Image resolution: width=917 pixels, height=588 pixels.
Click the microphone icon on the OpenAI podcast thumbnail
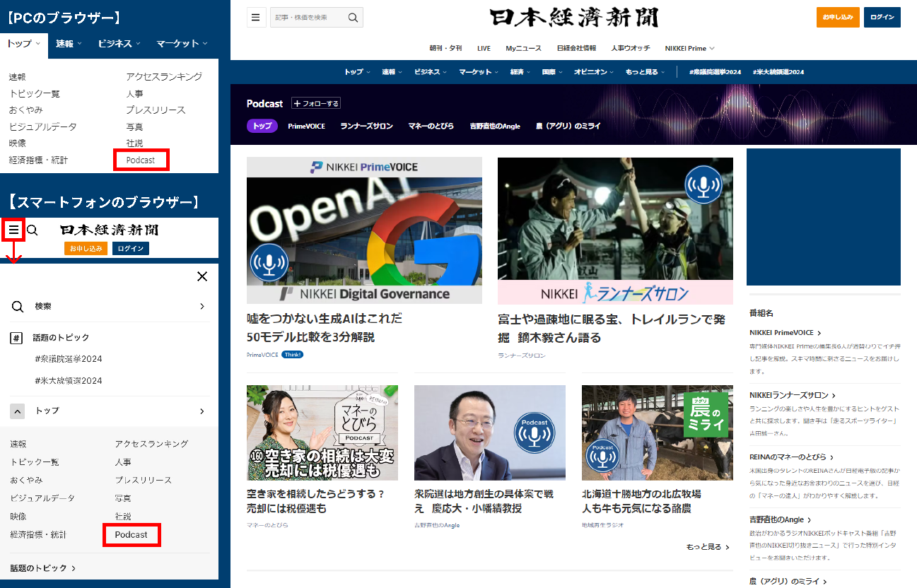tap(269, 263)
